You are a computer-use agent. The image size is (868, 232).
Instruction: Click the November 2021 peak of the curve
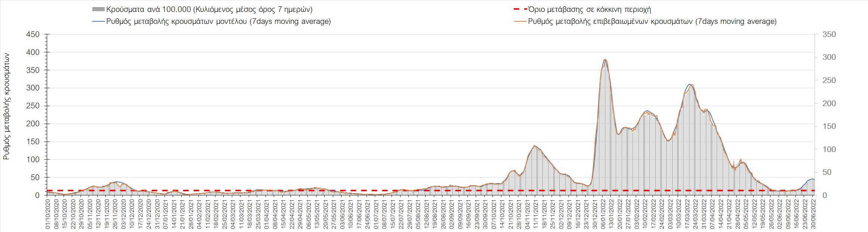click(x=535, y=146)
